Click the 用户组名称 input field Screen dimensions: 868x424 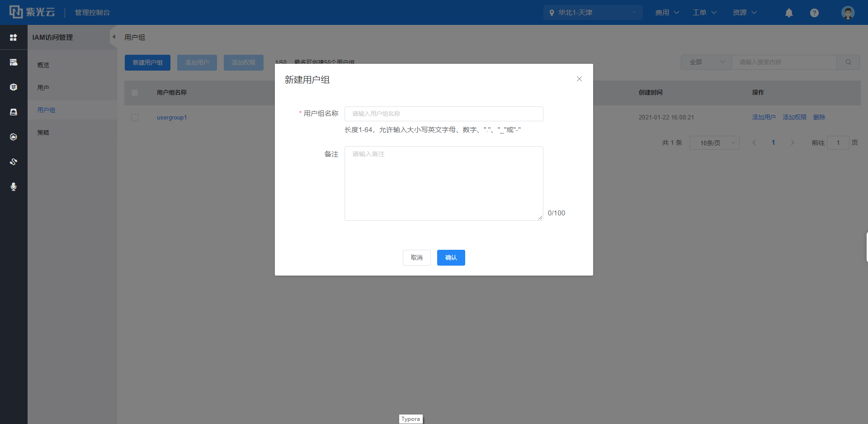[x=443, y=114]
